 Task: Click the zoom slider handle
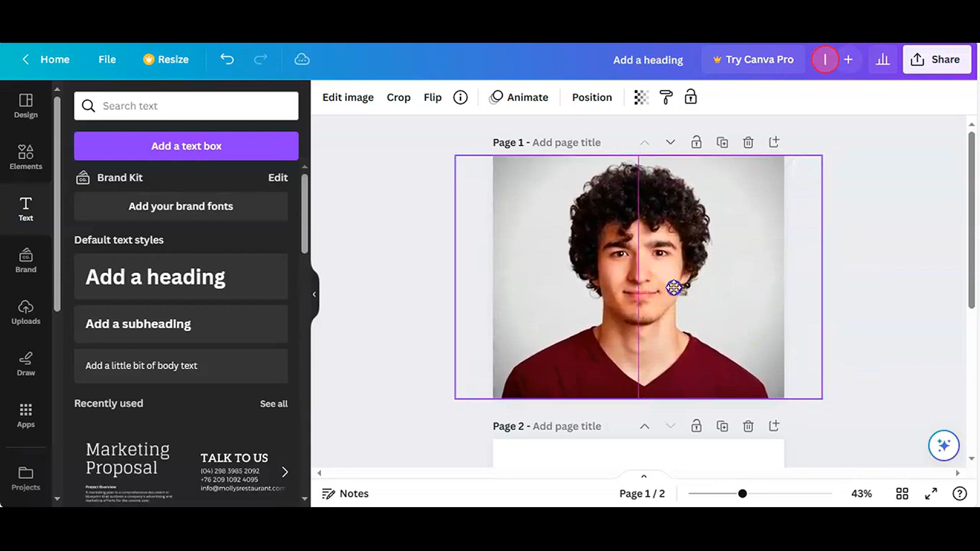point(742,493)
